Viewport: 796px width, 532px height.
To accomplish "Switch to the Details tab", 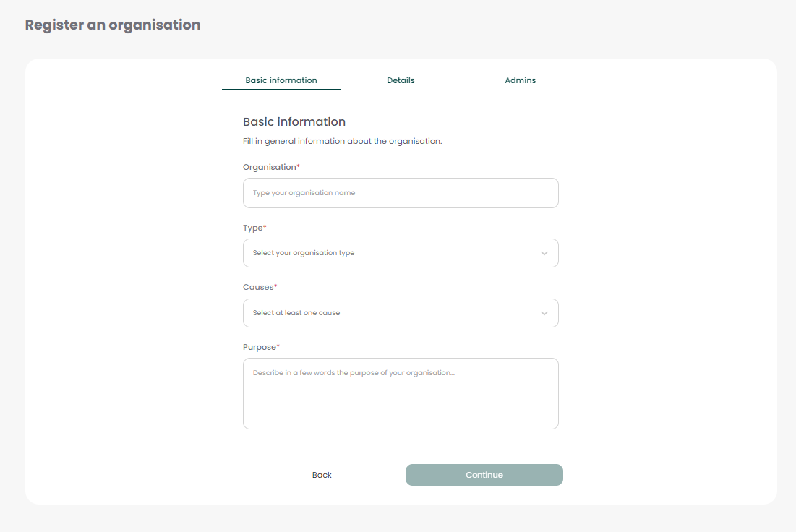I will (x=401, y=80).
